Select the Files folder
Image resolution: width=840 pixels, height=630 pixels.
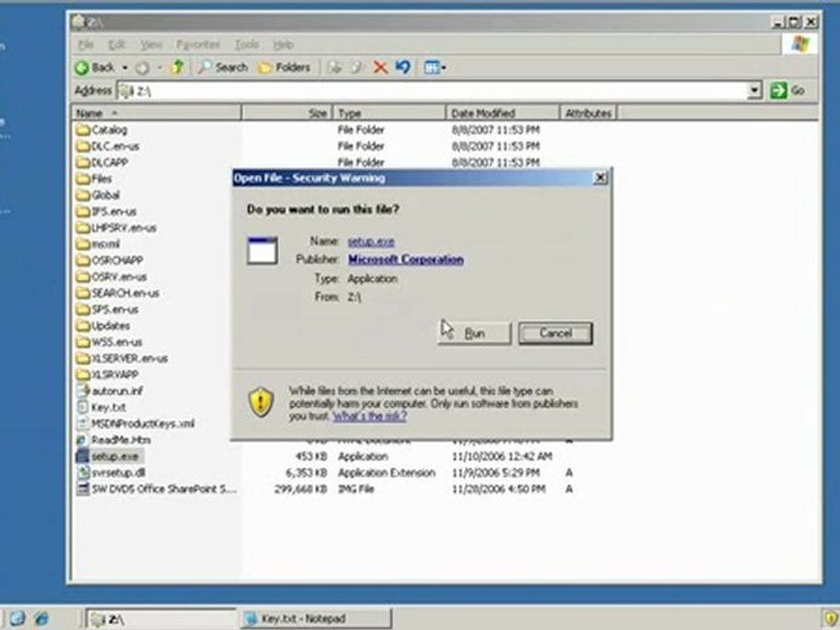click(x=94, y=178)
